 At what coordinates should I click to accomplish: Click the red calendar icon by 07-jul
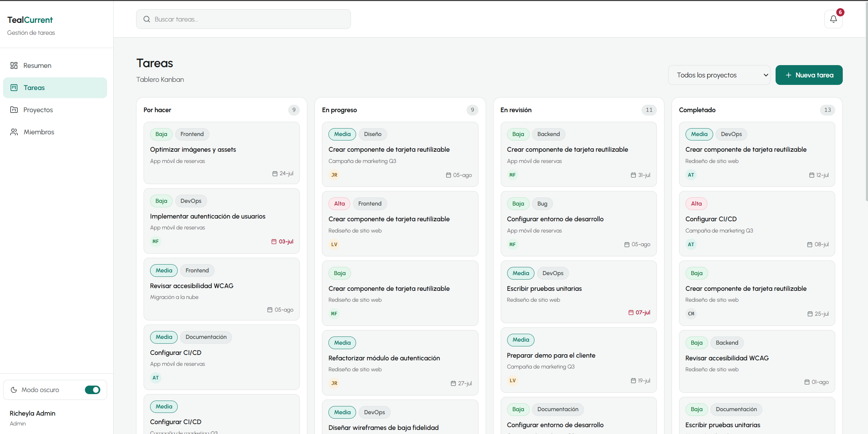[x=631, y=312]
